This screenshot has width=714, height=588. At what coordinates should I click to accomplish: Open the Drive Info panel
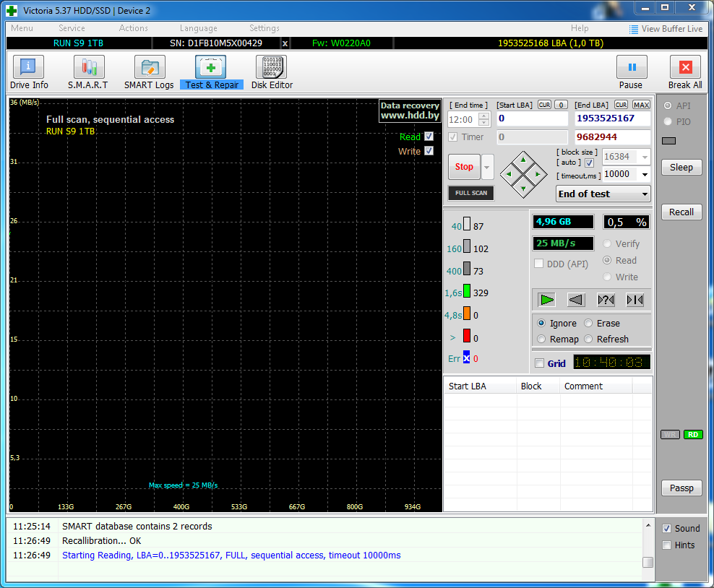(29, 72)
